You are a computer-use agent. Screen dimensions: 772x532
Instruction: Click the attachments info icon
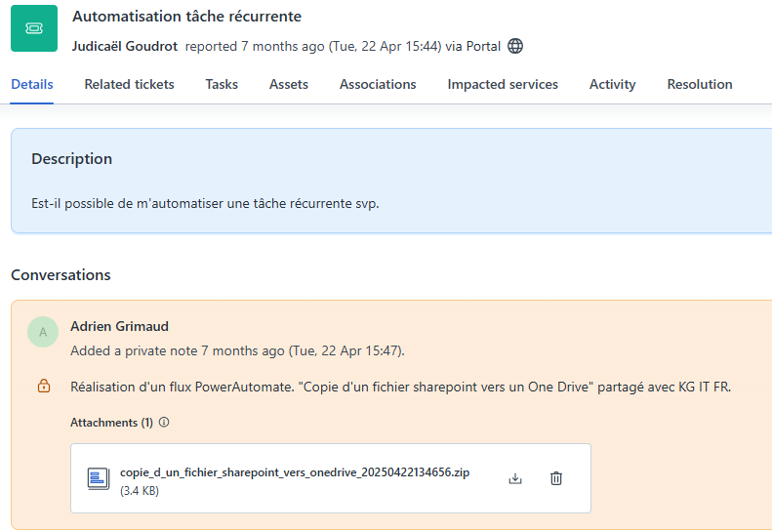click(164, 423)
